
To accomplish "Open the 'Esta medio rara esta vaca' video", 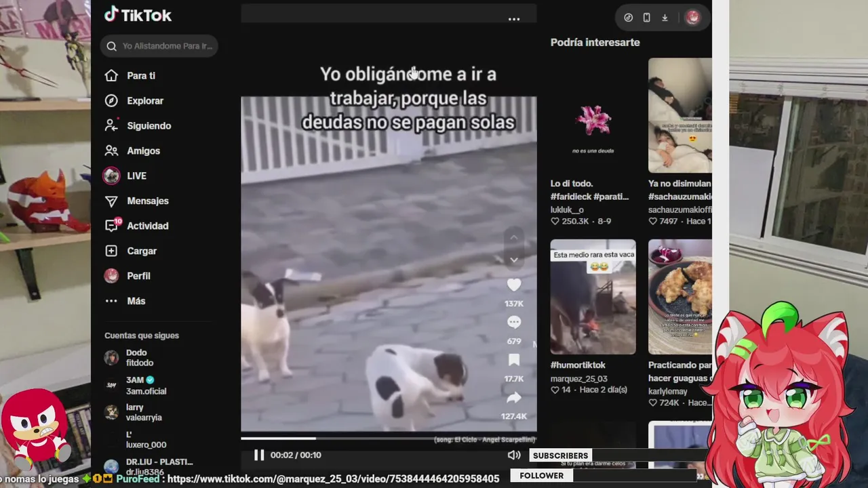I will 593,297.
